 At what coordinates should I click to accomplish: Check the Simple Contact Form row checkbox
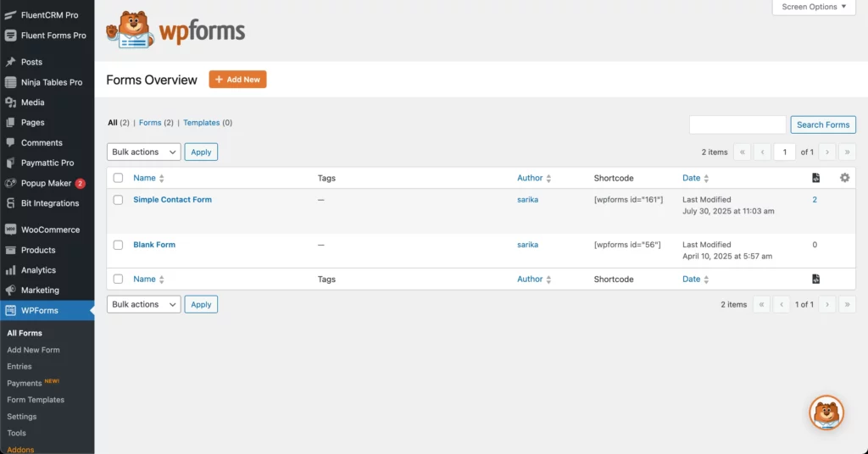[x=118, y=200]
